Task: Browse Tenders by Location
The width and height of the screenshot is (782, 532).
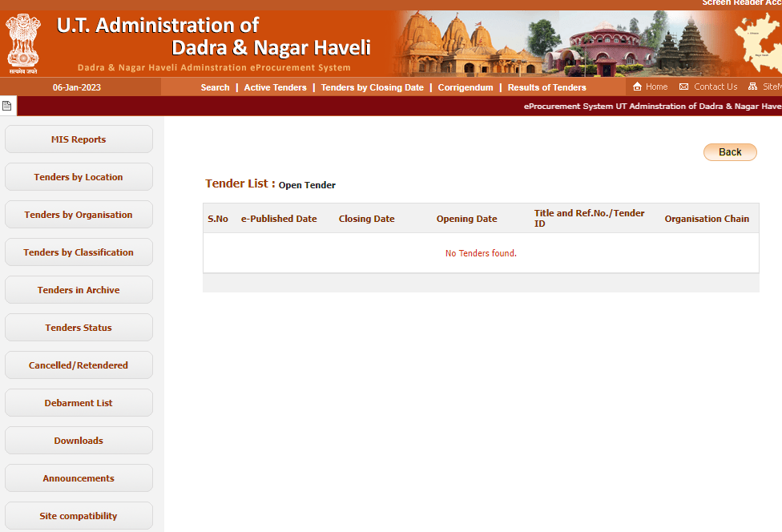Action: (79, 177)
